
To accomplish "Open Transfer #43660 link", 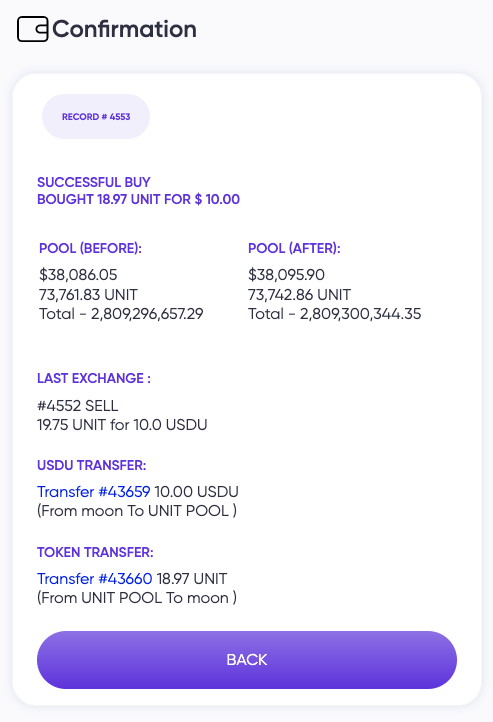I will 94,578.
